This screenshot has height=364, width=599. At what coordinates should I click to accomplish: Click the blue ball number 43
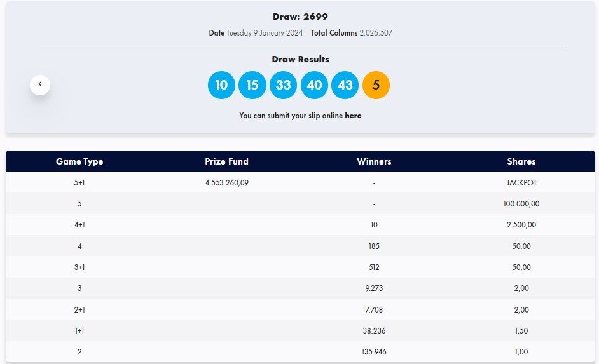[x=345, y=85]
